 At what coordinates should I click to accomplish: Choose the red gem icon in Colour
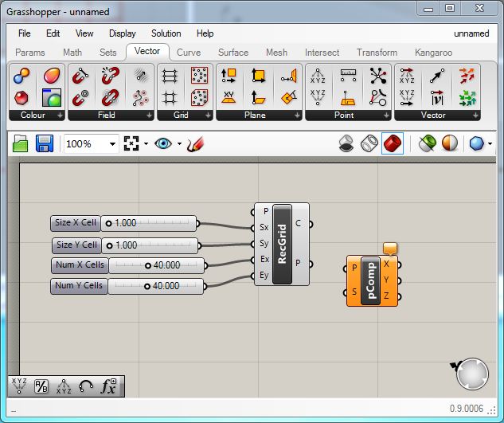(21, 98)
